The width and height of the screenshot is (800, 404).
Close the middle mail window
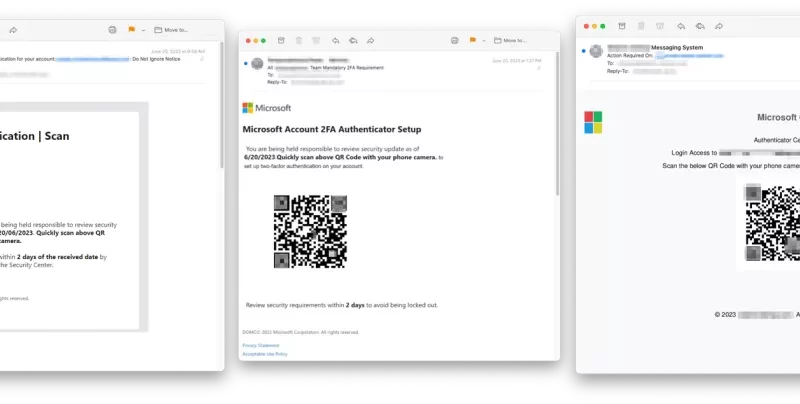coord(248,41)
